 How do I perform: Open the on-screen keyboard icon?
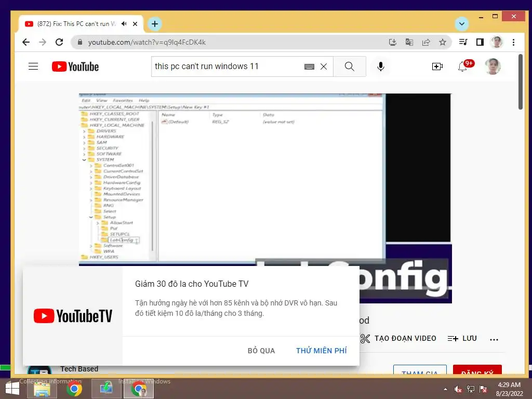(x=309, y=66)
